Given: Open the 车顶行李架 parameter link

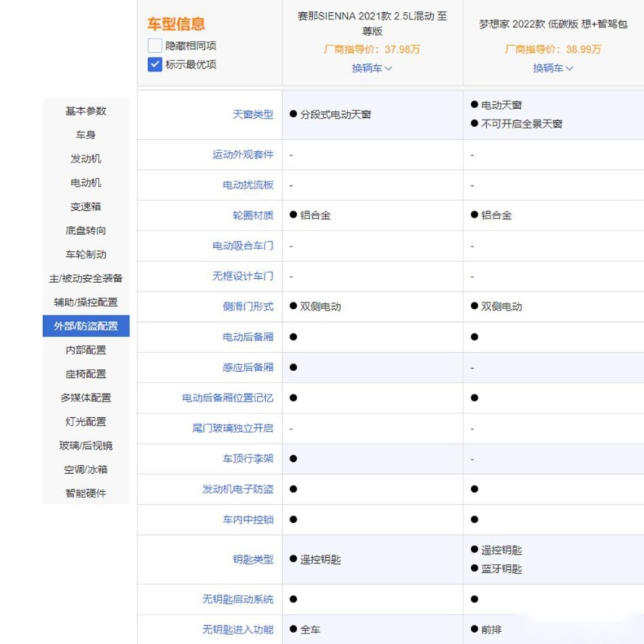Looking at the screenshot, I should [x=248, y=458].
